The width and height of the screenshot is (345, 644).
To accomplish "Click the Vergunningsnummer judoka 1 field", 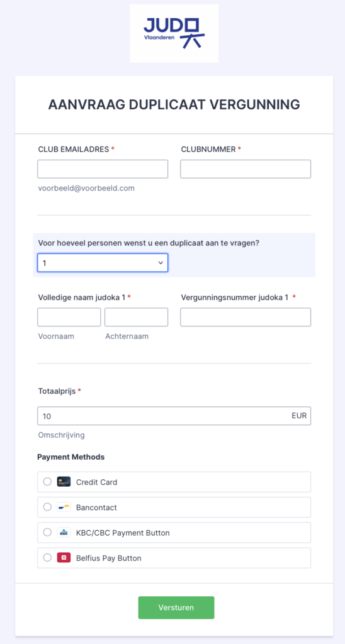I will tap(246, 317).
